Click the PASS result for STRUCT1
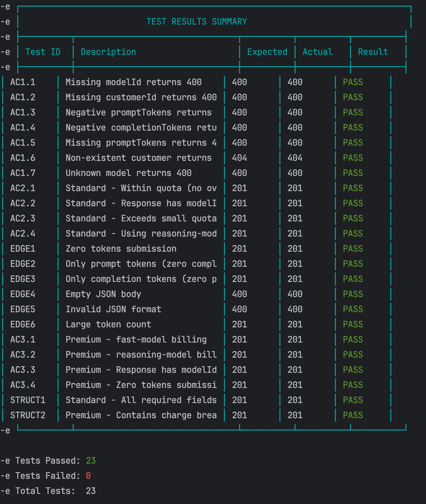Image resolution: width=426 pixels, height=504 pixels. [353, 400]
